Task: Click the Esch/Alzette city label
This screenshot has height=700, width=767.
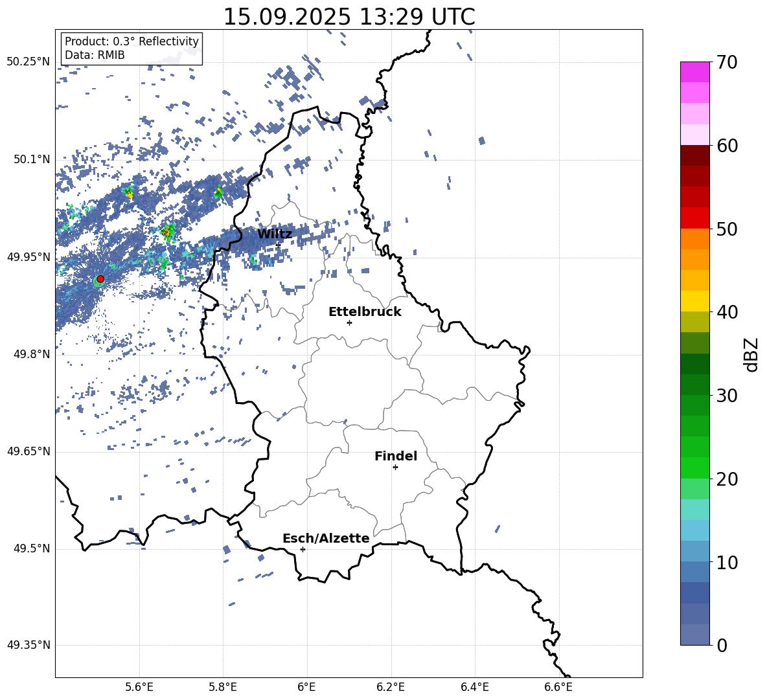Action: click(326, 538)
